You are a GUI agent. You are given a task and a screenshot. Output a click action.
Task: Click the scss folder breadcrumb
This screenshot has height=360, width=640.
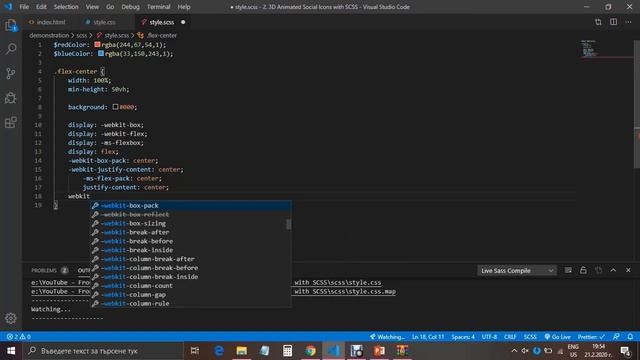pyautogui.click(x=82, y=36)
